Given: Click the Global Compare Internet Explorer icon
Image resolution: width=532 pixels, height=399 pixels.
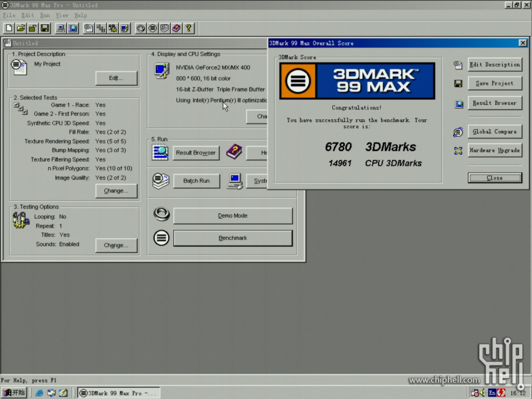Looking at the screenshot, I should pyautogui.click(x=458, y=131).
